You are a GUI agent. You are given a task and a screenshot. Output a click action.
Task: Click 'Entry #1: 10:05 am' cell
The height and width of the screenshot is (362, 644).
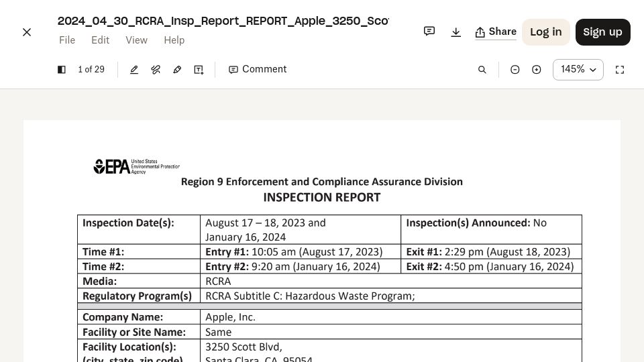[301, 251]
